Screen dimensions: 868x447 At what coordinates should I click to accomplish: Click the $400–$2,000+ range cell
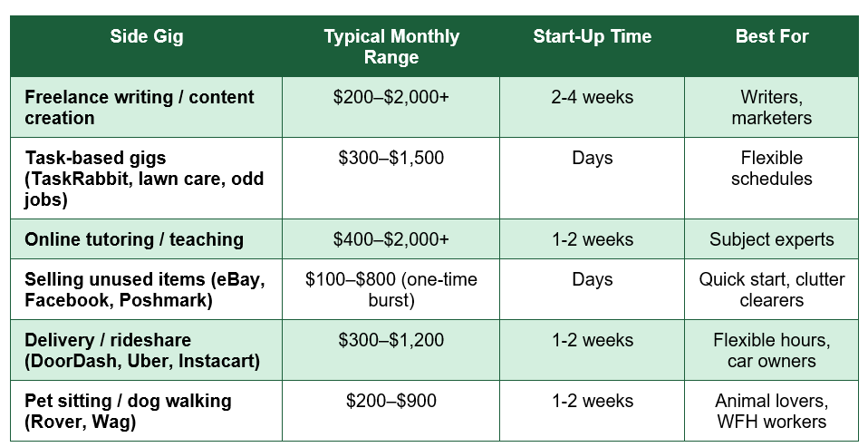[x=391, y=238]
